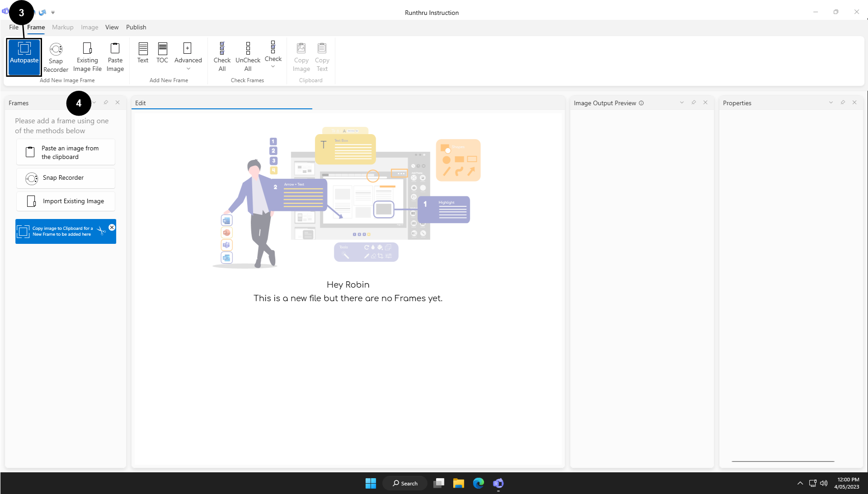
Task: Start the Snap Recorder from ribbon
Action: pyautogui.click(x=56, y=57)
